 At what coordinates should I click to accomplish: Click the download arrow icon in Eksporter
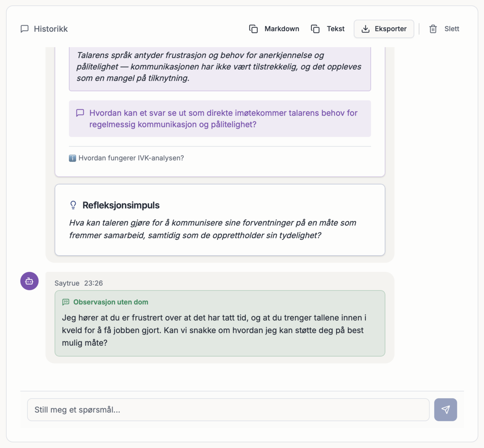365,29
